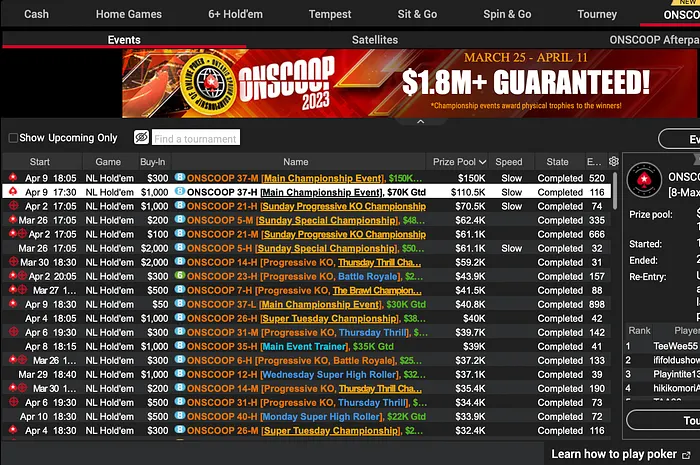Click 8-max badge on ONSCOOP 21-H row
This screenshot has height=465, width=700.
point(179,205)
